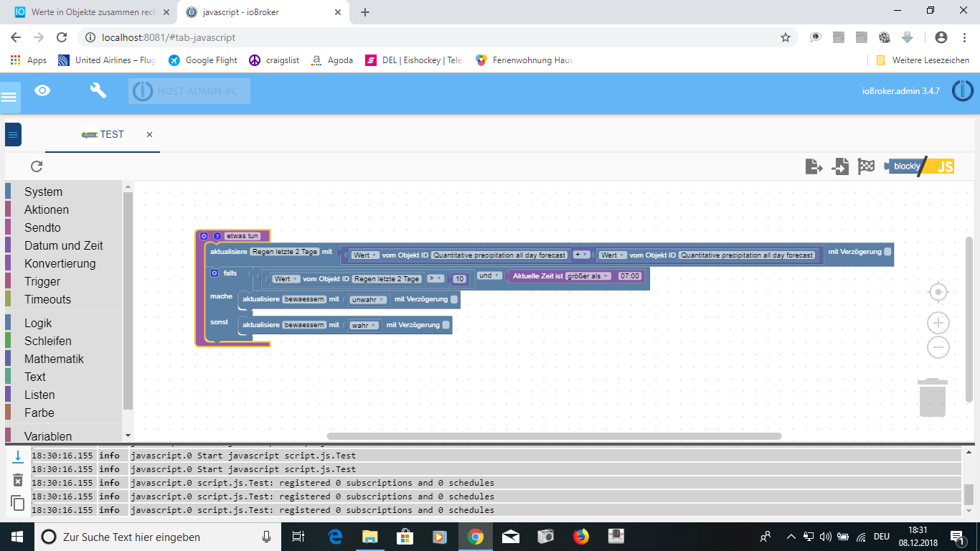Open the Schleifen block category
980x551 pixels.
48,341
